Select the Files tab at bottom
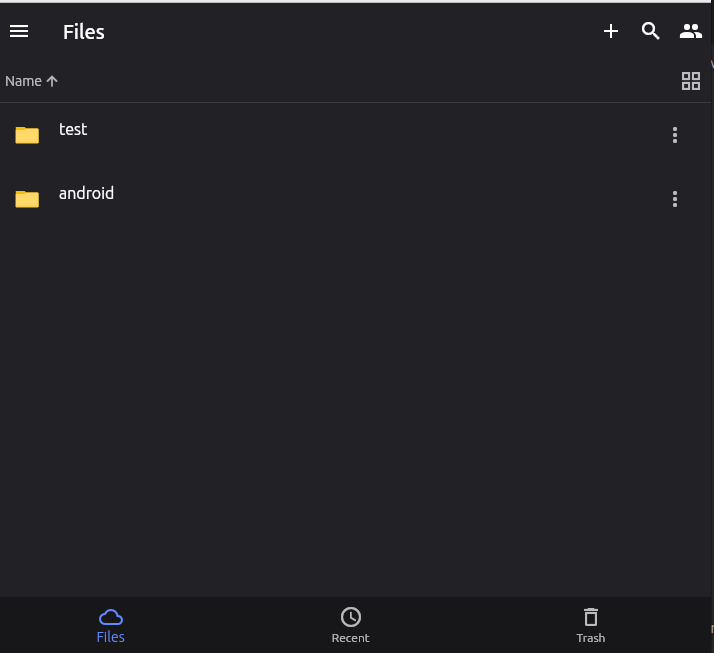 click(x=111, y=625)
